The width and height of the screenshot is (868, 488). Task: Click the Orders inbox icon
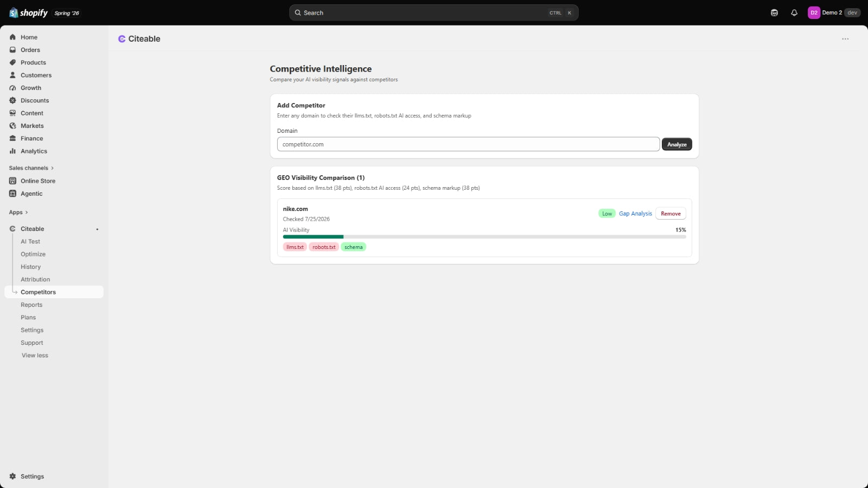[12, 50]
